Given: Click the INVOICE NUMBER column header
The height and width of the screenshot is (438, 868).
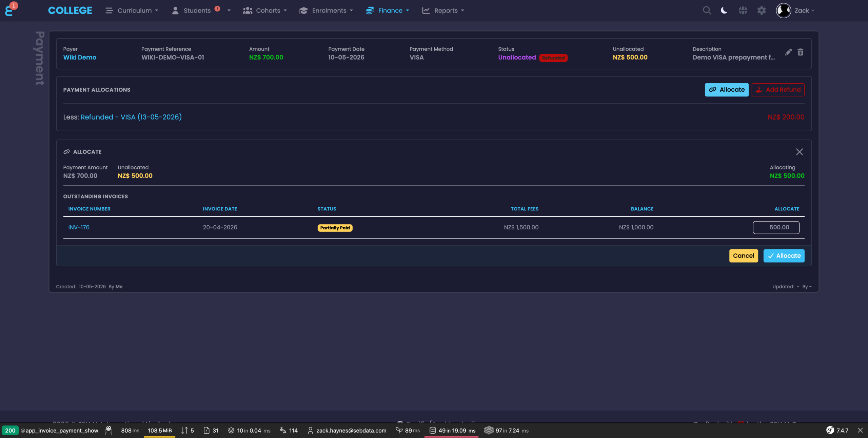Looking at the screenshot, I should pos(89,209).
